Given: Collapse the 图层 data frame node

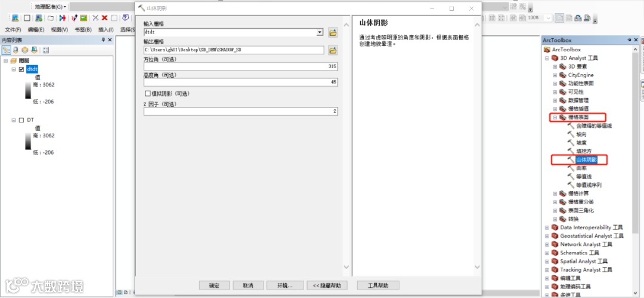Looking at the screenshot, I should pos(6,60).
